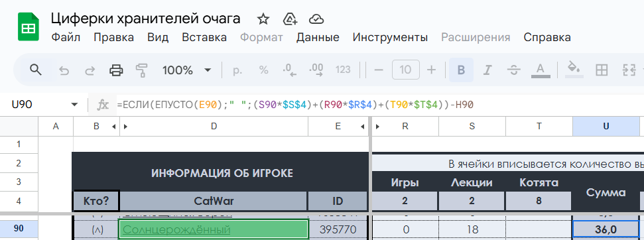The width and height of the screenshot is (644, 240).
Task: Click the font size input field
Action: tap(405, 70)
